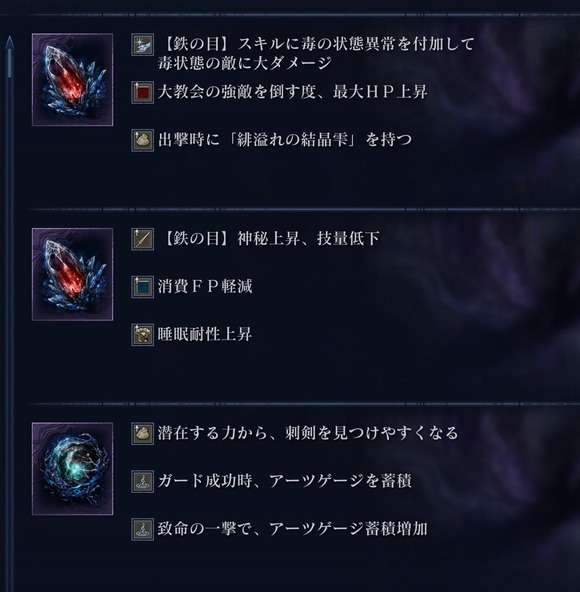Click the sword icon for 神秘上昇、技量低下

coord(142,239)
